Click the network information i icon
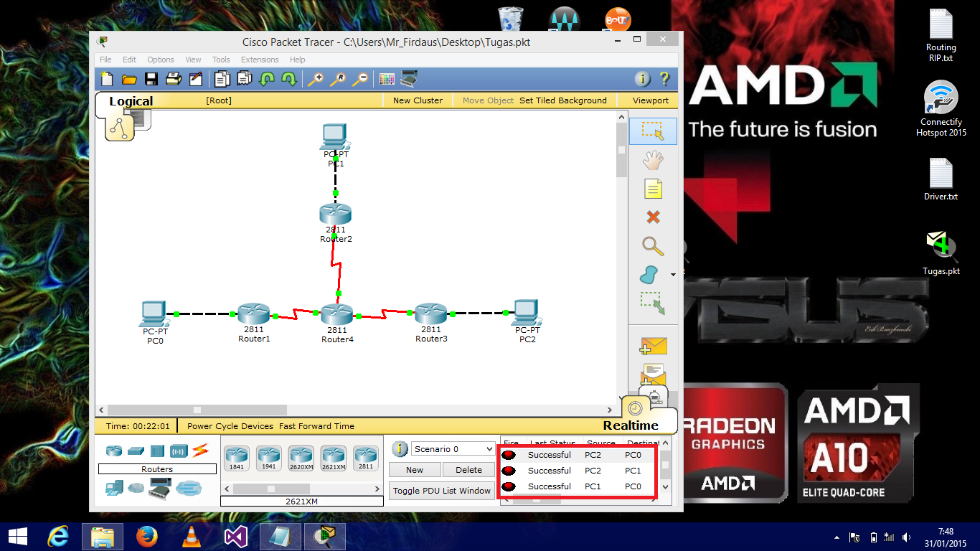 643,79
